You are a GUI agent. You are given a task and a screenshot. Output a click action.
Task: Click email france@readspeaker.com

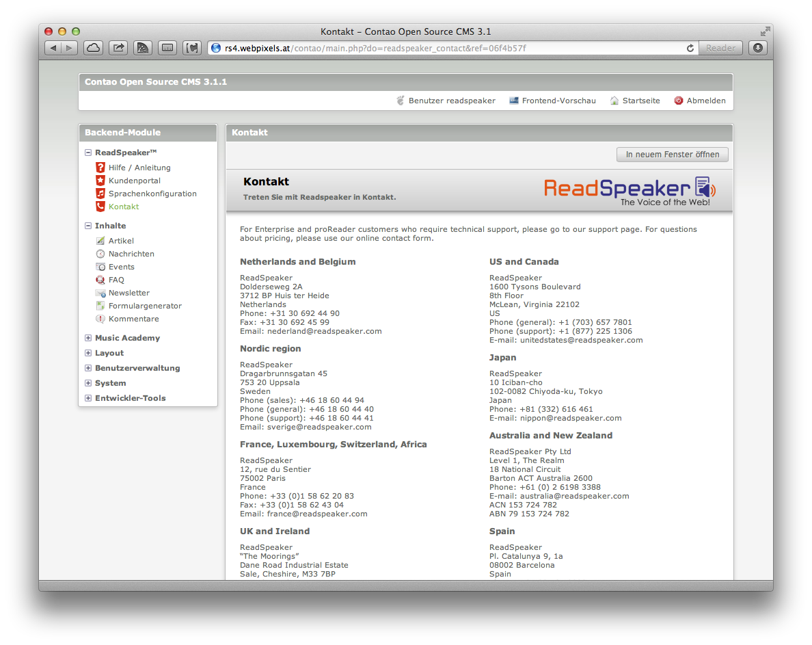point(317,514)
